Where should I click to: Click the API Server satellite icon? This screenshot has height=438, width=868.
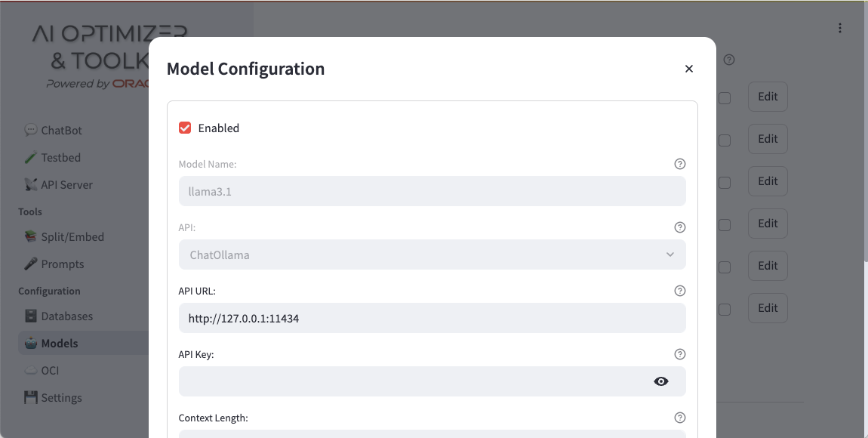31,184
